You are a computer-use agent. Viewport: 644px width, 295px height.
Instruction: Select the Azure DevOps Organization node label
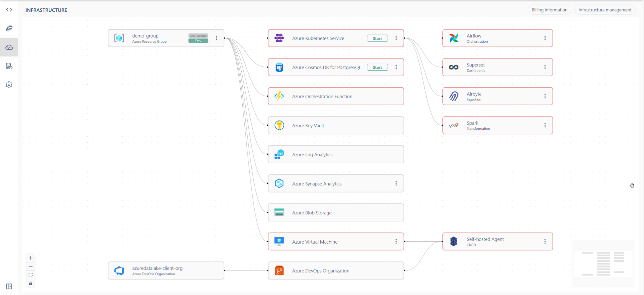[x=321, y=271]
